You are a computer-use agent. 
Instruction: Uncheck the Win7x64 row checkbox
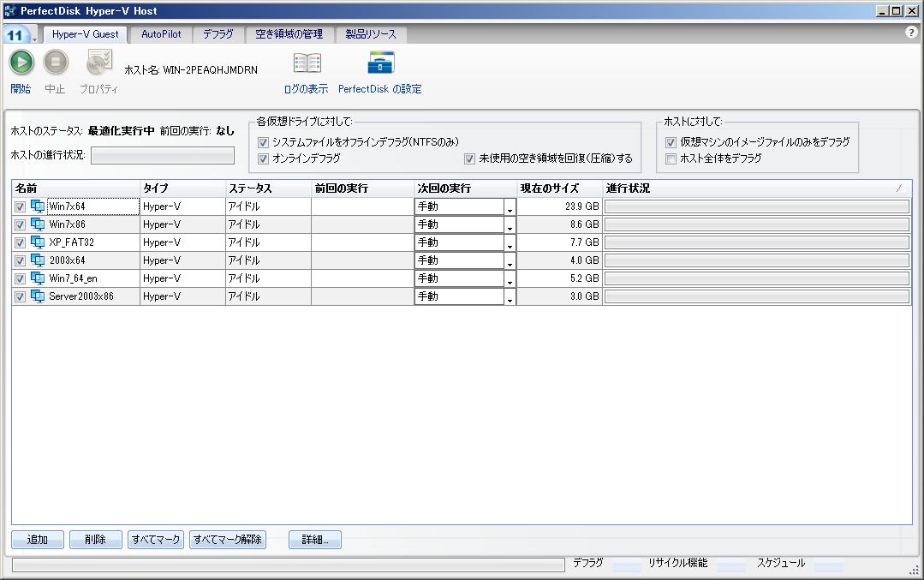click(20, 206)
